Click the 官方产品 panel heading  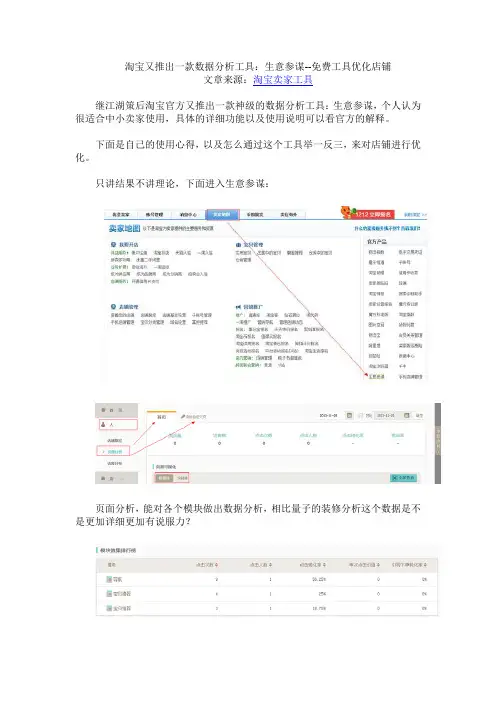(x=377, y=241)
